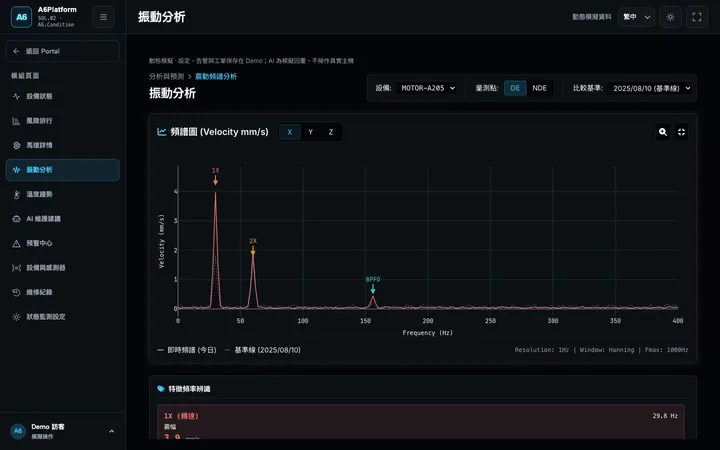Click the 動態模擬資料 label in header
This screenshot has width=720, height=450.
click(591, 17)
